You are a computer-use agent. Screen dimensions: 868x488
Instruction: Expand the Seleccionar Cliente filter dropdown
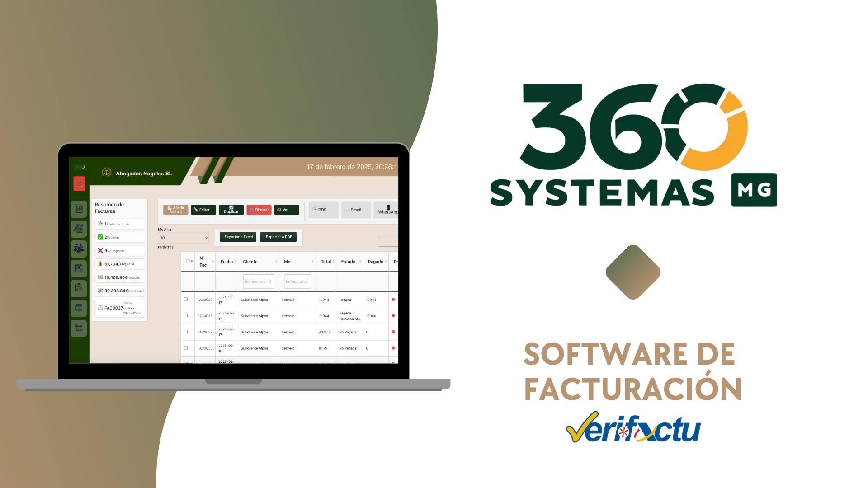point(258,281)
